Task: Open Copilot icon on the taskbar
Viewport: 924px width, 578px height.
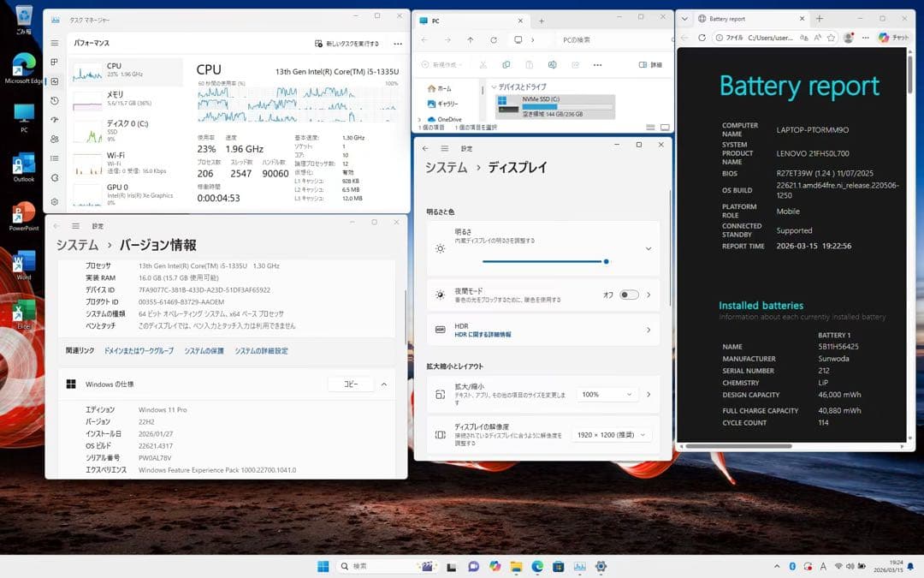Action: click(x=495, y=566)
